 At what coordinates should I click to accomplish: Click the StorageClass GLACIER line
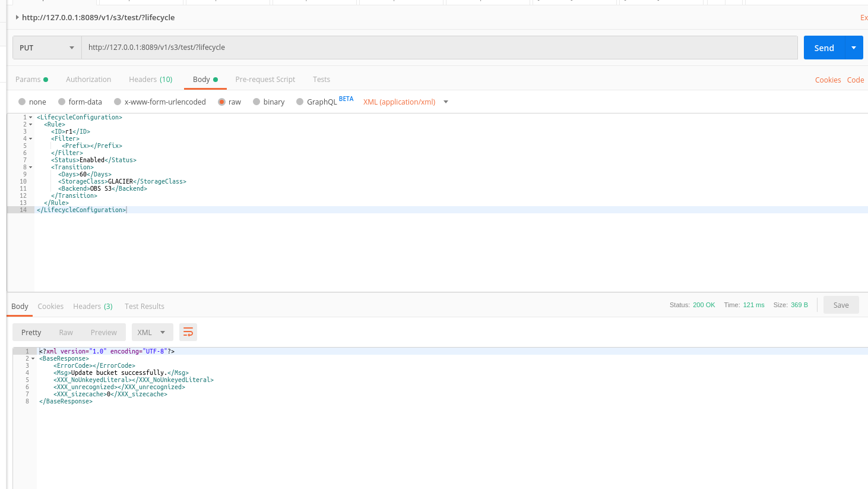coord(122,181)
